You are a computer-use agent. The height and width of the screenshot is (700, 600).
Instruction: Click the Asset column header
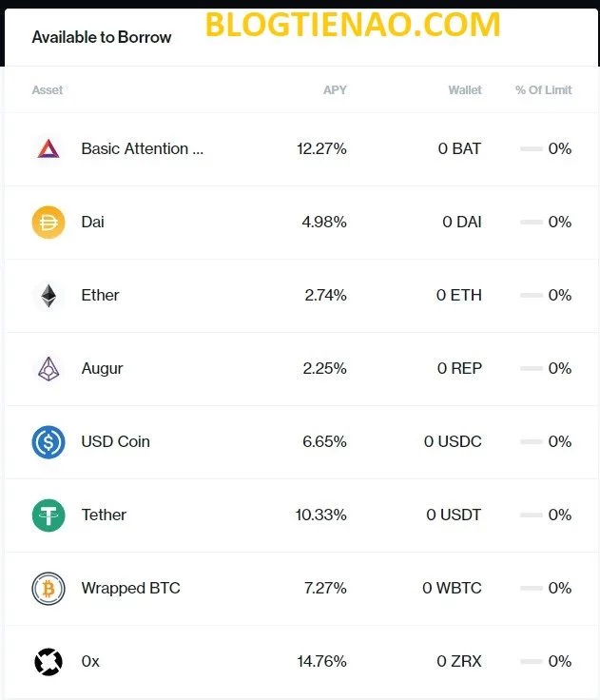click(x=48, y=90)
